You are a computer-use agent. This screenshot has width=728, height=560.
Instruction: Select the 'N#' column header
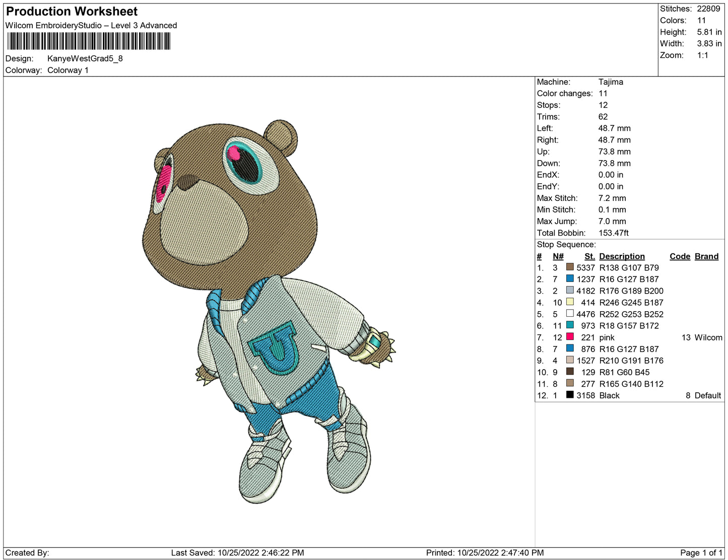point(558,256)
